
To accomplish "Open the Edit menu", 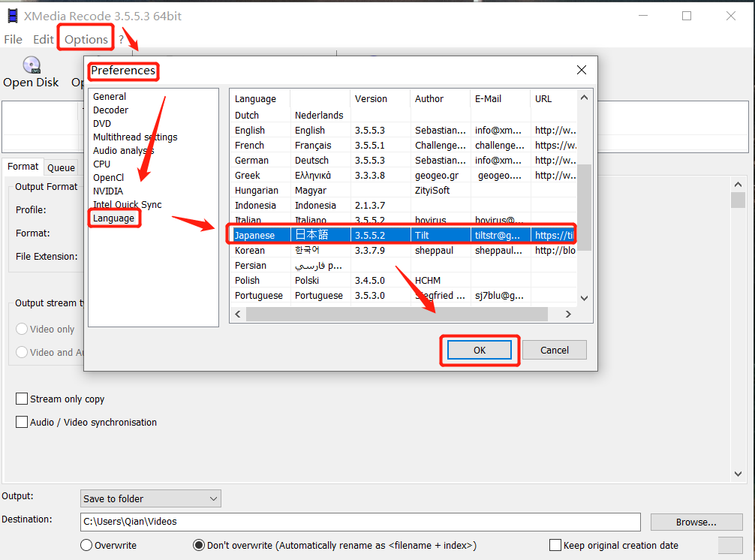I will point(44,40).
